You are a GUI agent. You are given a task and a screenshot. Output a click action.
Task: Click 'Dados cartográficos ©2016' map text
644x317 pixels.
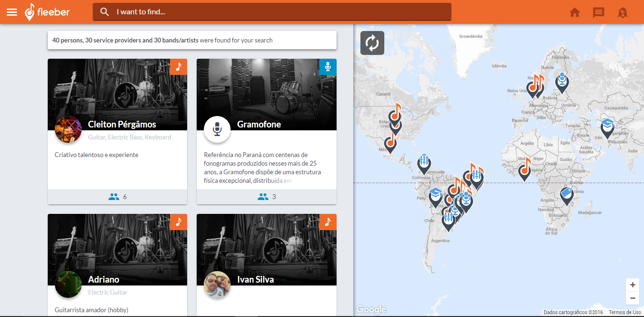click(573, 312)
